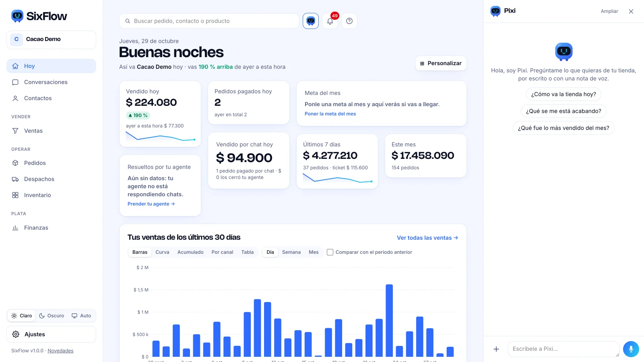Open Contactos in sidebar
644x362 pixels.
(x=51, y=98)
